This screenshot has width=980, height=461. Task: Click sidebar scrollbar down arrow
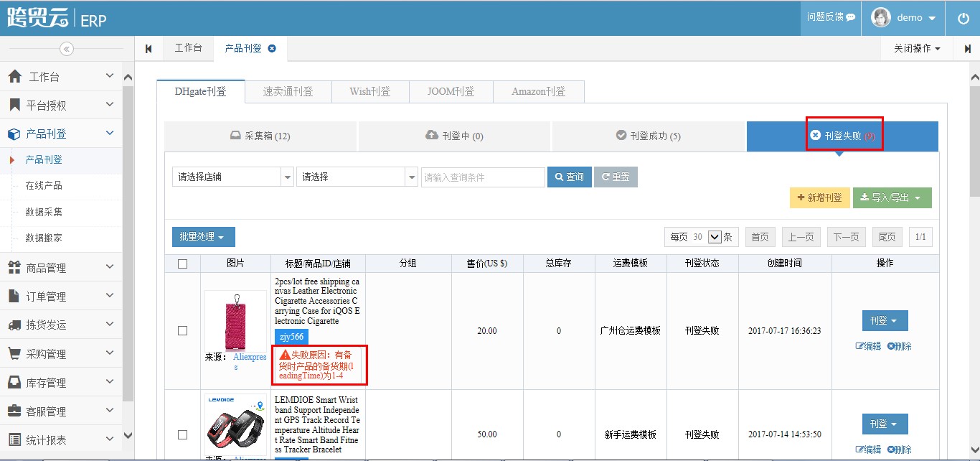click(128, 435)
